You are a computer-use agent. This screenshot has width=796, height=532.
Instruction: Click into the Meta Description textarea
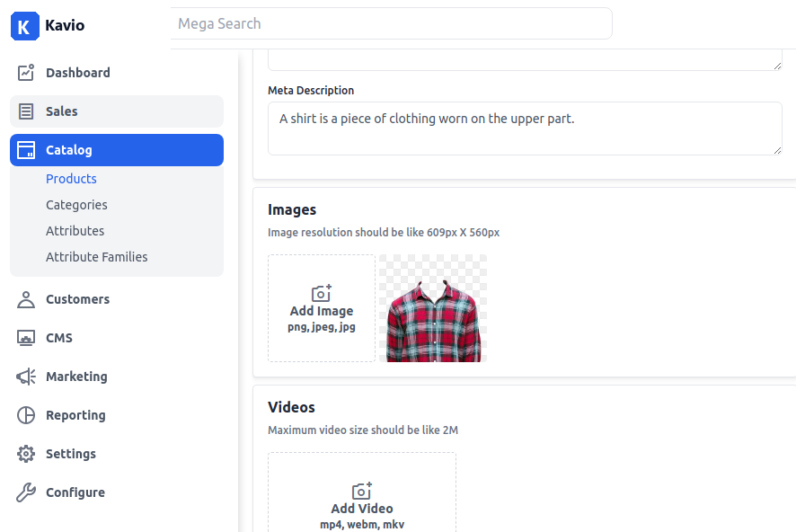click(525, 129)
